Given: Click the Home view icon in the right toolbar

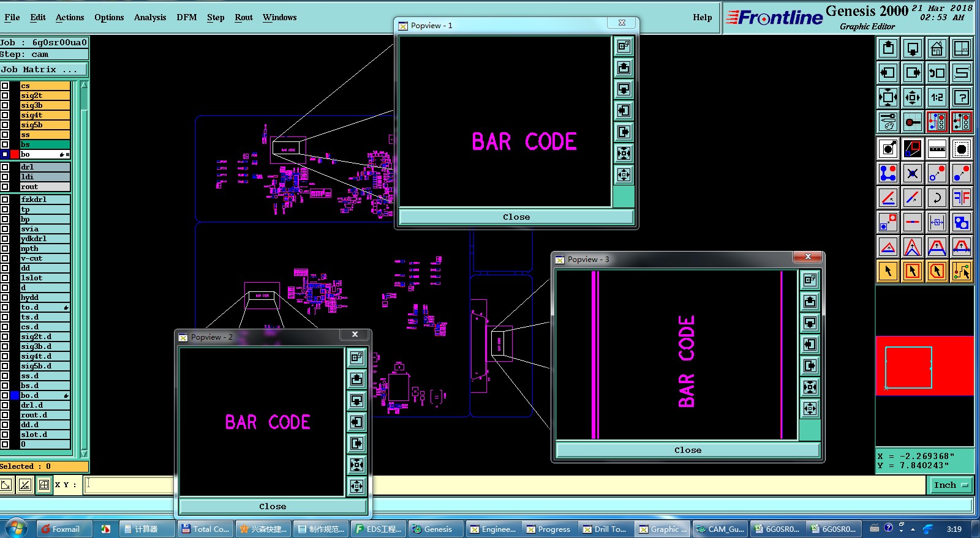Looking at the screenshot, I should (x=937, y=48).
